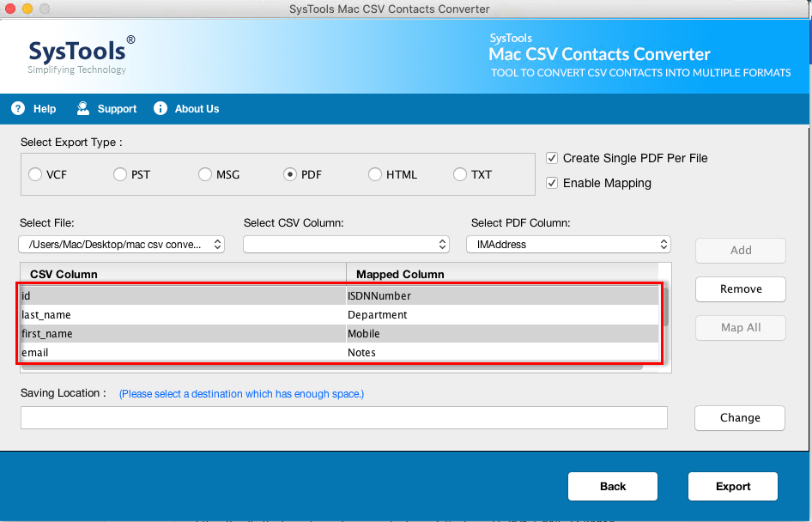Click the Help question mark icon
This screenshot has height=522, width=812.
[18, 108]
